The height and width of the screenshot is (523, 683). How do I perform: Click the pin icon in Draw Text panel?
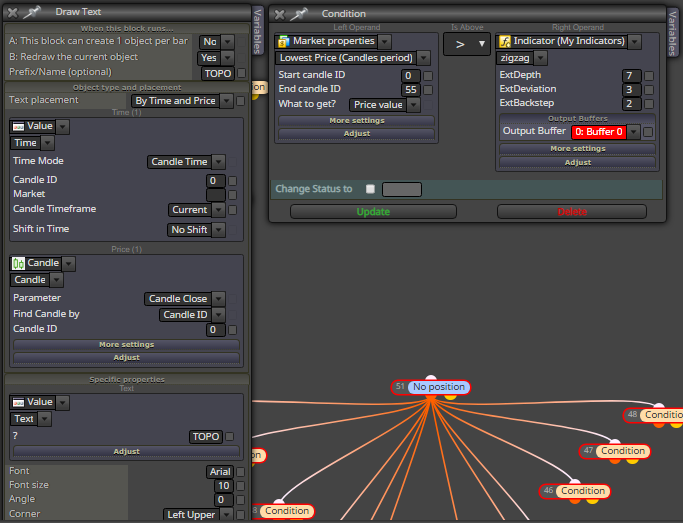(32, 12)
